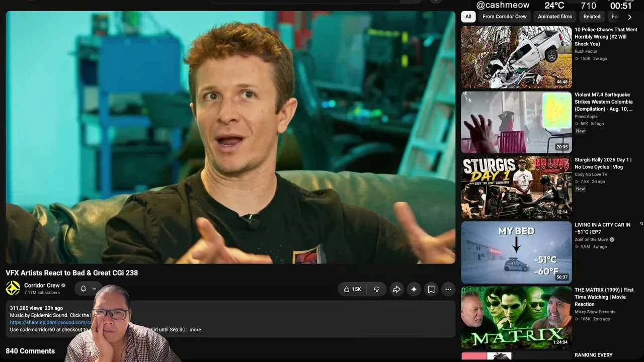Play the Sturgis Day 1 thumbnail
Image resolution: width=644 pixels, height=362 pixels.
tap(516, 187)
